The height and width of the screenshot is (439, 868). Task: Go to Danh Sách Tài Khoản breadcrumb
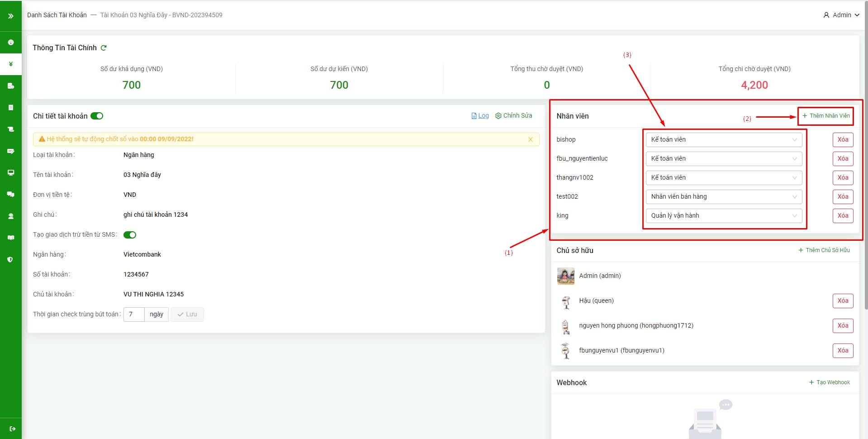point(57,15)
